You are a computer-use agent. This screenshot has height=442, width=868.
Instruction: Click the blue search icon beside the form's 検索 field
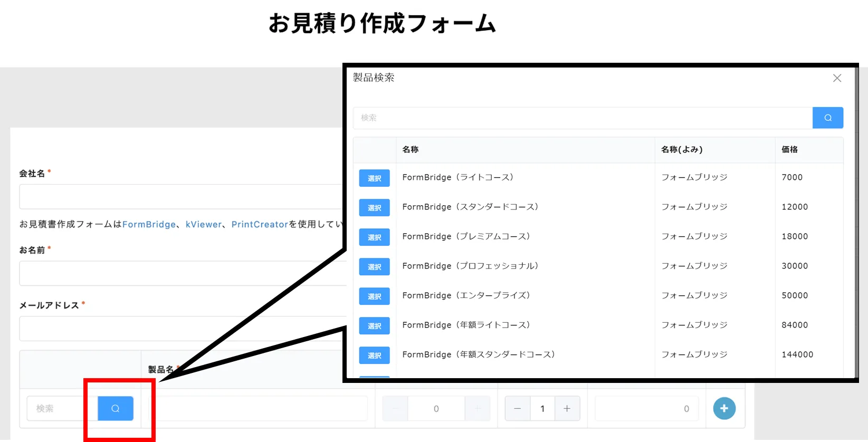click(x=116, y=408)
